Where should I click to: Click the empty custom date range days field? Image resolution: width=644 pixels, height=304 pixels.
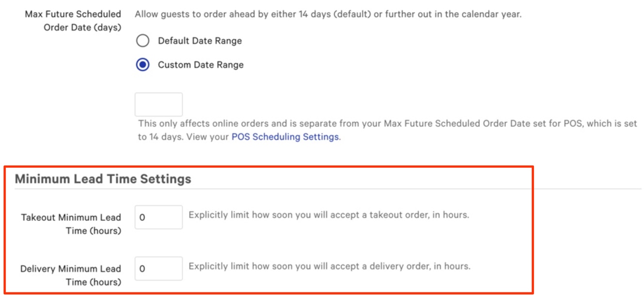(x=158, y=105)
